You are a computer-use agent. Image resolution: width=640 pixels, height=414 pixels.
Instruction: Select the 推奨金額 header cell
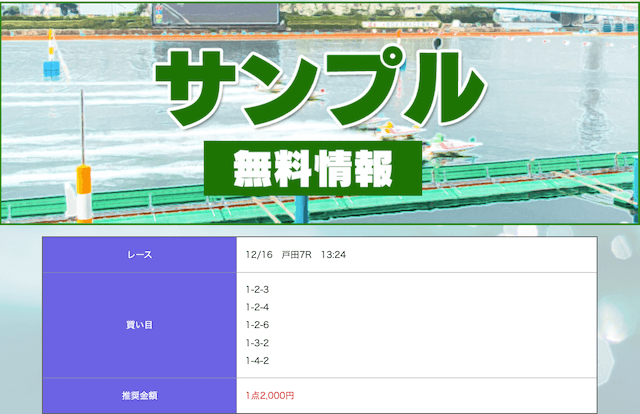point(139,396)
